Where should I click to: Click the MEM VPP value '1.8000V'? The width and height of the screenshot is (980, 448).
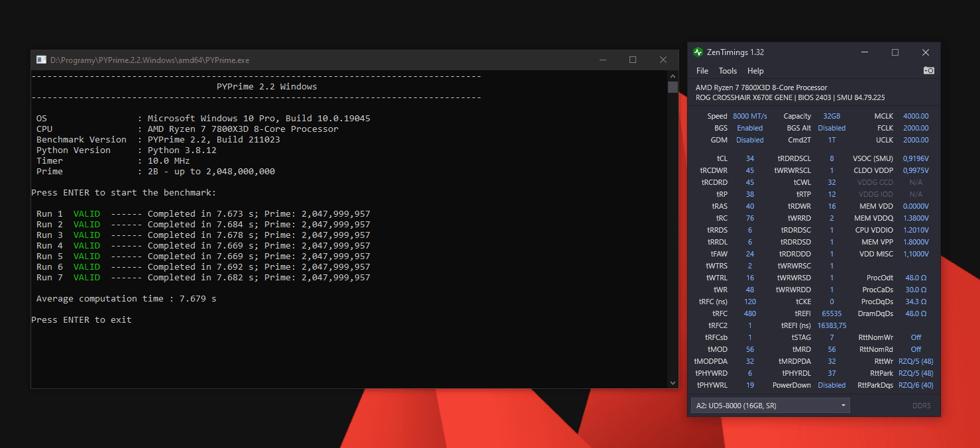(x=916, y=242)
